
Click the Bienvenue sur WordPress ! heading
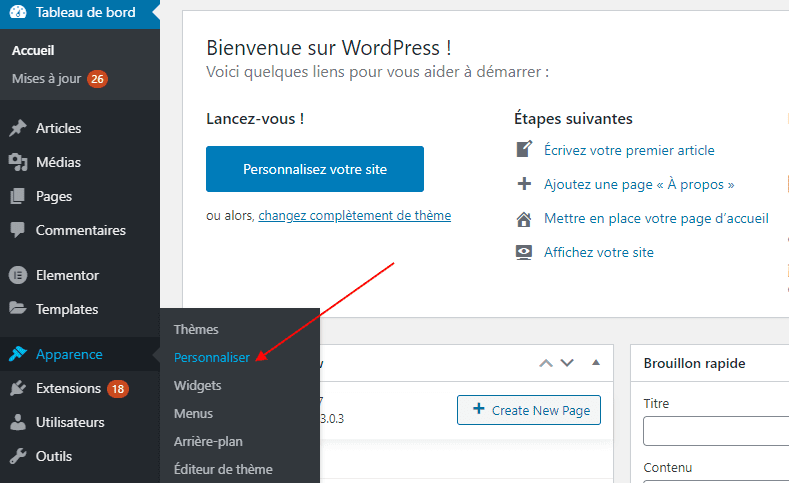tap(329, 48)
